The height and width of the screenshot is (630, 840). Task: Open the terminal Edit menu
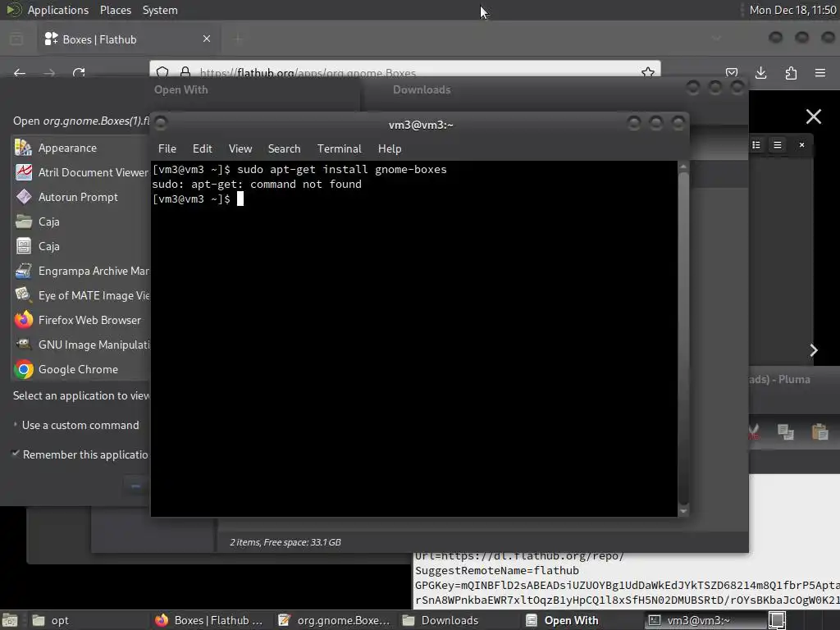[x=202, y=149]
